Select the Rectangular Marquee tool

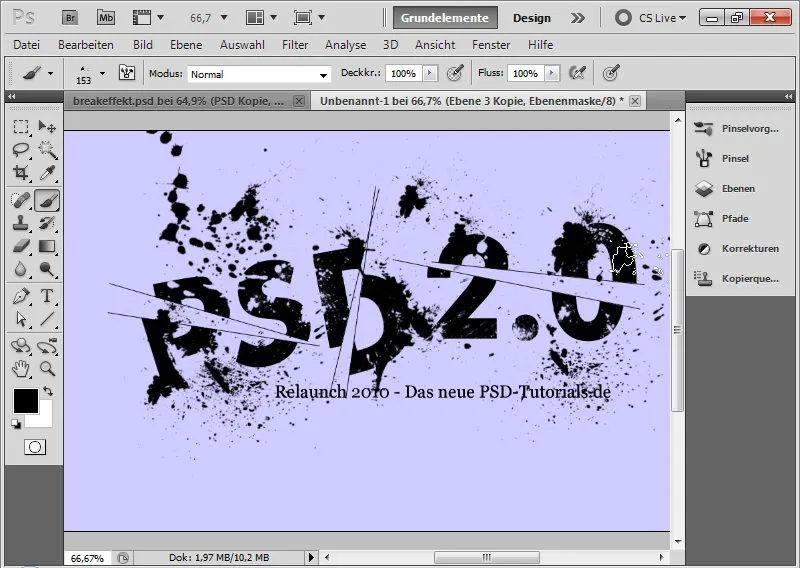point(21,126)
